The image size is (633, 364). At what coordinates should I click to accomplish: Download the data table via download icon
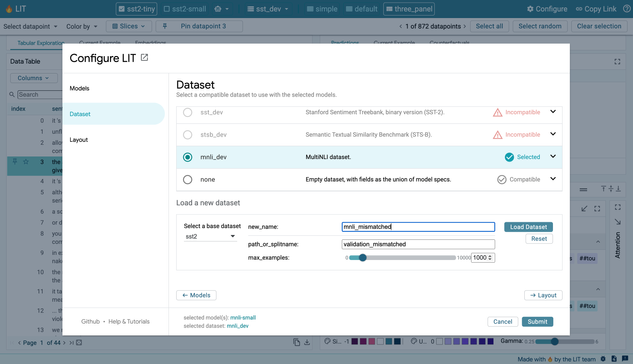click(x=307, y=342)
